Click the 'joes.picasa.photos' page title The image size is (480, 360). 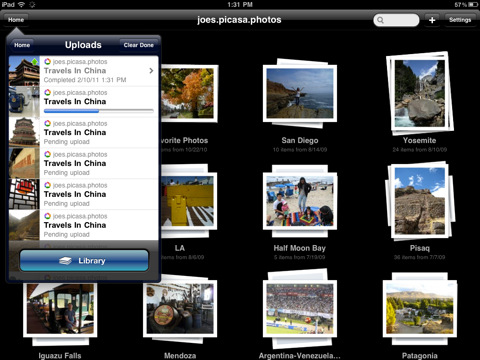coord(239,20)
